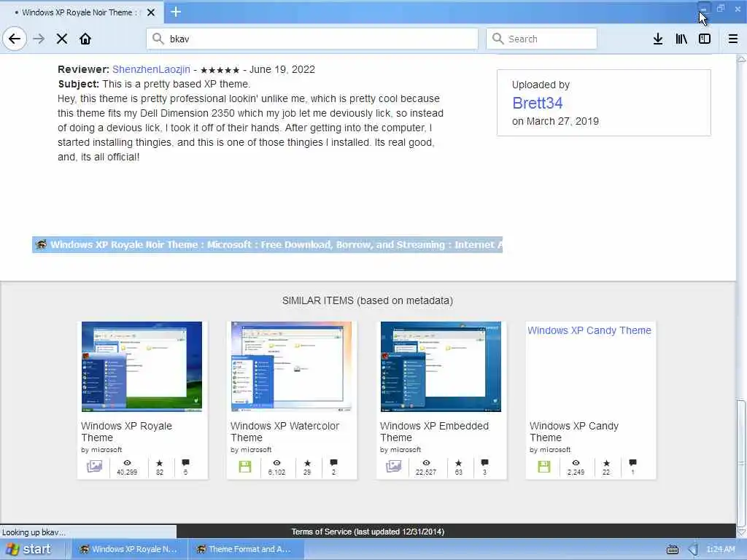Click favorites star icon on Candy card
This screenshot has height=560, width=747.
click(606, 463)
